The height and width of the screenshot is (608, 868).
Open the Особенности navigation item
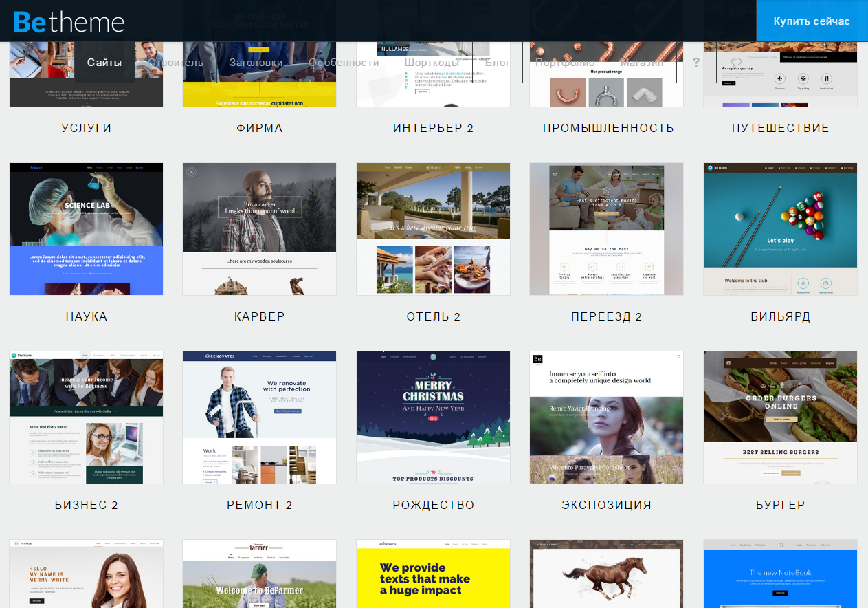(x=344, y=63)
